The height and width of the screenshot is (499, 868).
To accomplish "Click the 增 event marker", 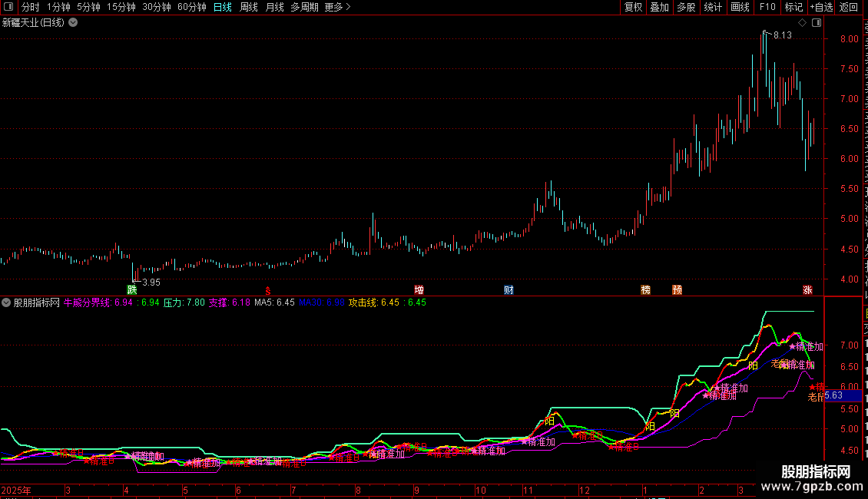I will click(x=419, y=290).
